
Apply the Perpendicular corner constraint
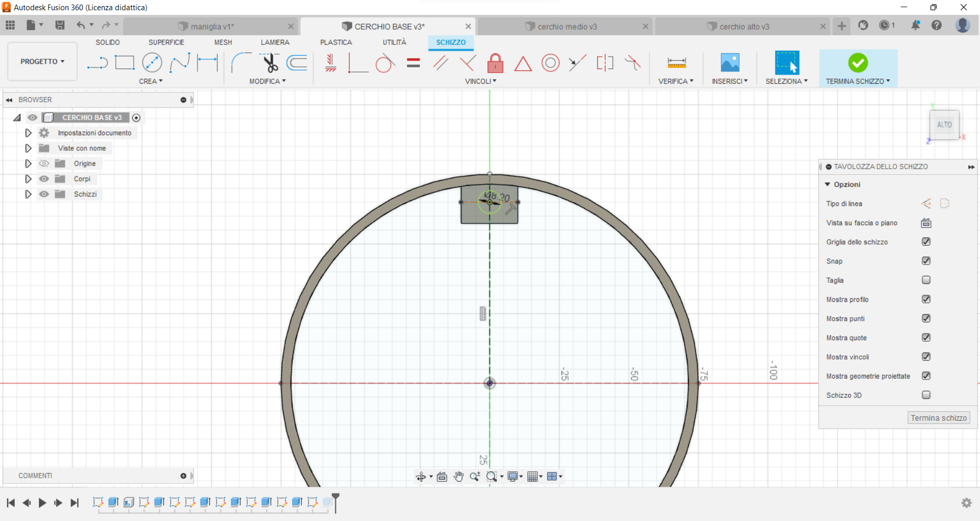tap(358, 63)
